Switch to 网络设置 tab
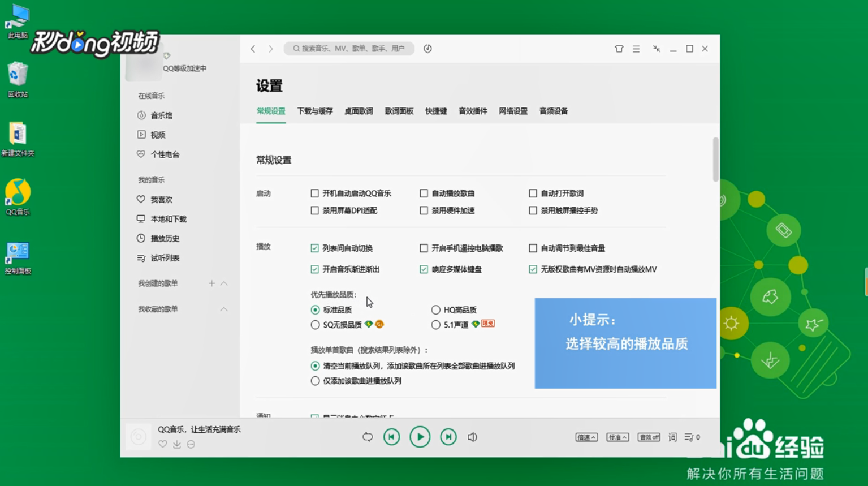Viewport: 868px width, 486px height. click(513, 111)
